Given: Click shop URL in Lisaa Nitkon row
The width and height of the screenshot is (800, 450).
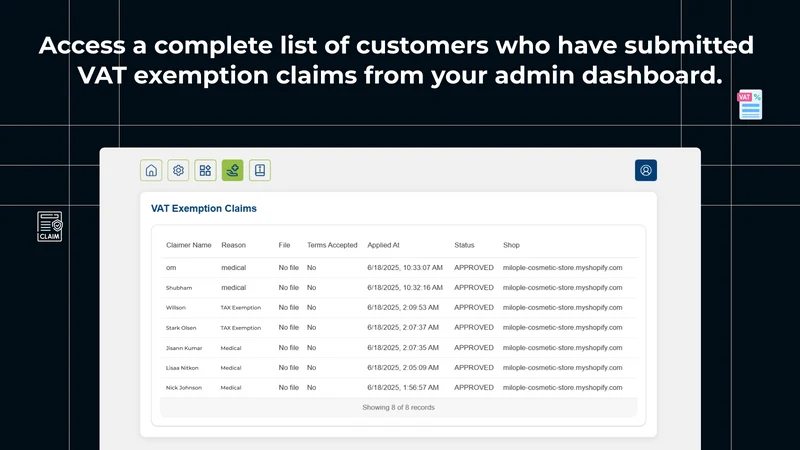Looking at the screenshot, I should pos(562,368).
